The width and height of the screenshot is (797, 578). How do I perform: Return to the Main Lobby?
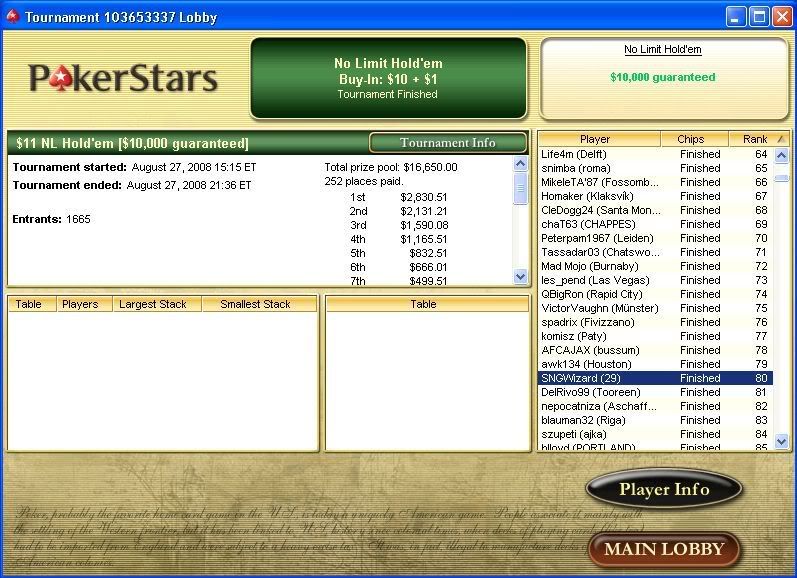click(x=664, y=549)
